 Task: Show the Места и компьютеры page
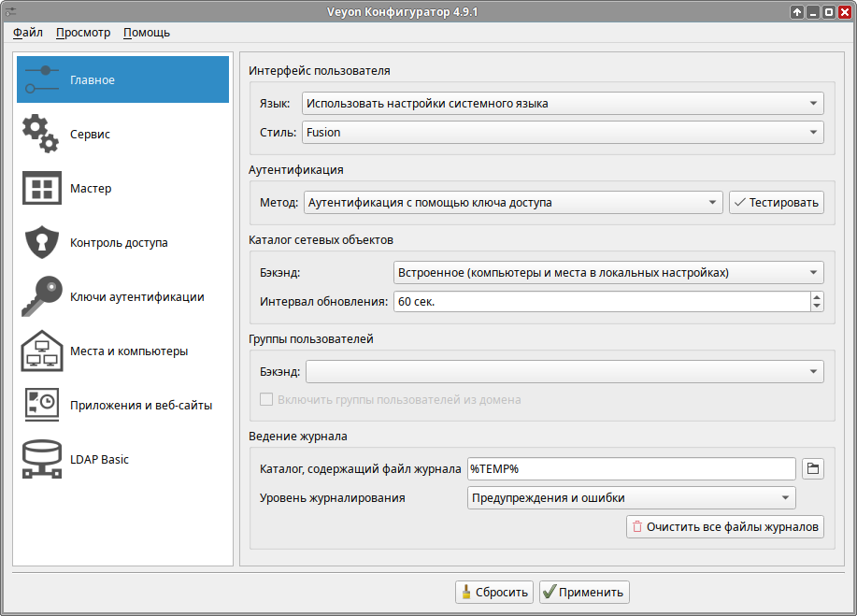click(x=123, y=351)
